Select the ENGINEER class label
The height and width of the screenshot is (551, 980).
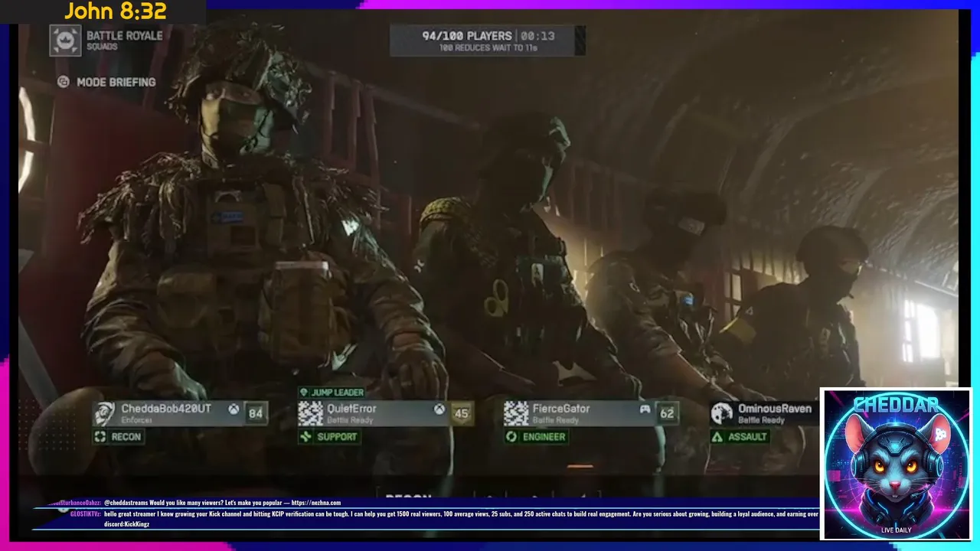[x=544, y=437]
